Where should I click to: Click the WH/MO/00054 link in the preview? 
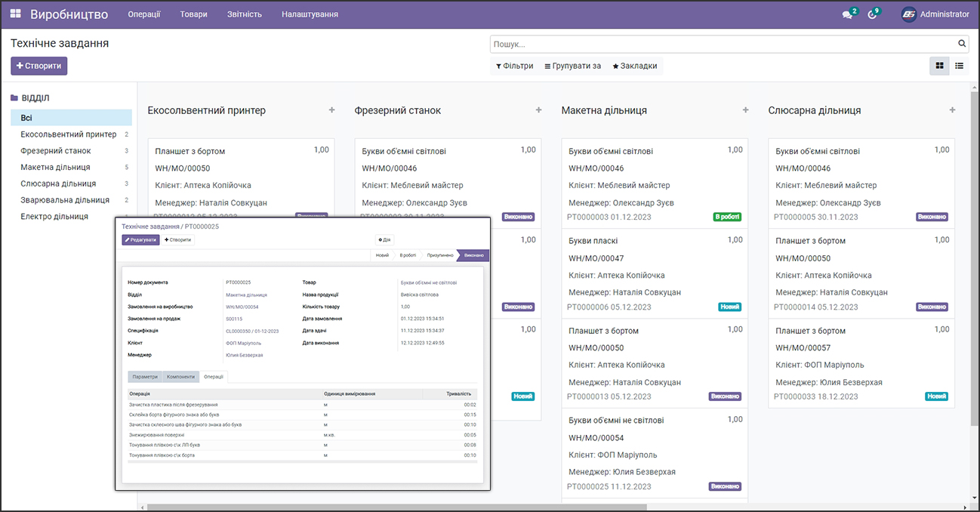point(242,307)
